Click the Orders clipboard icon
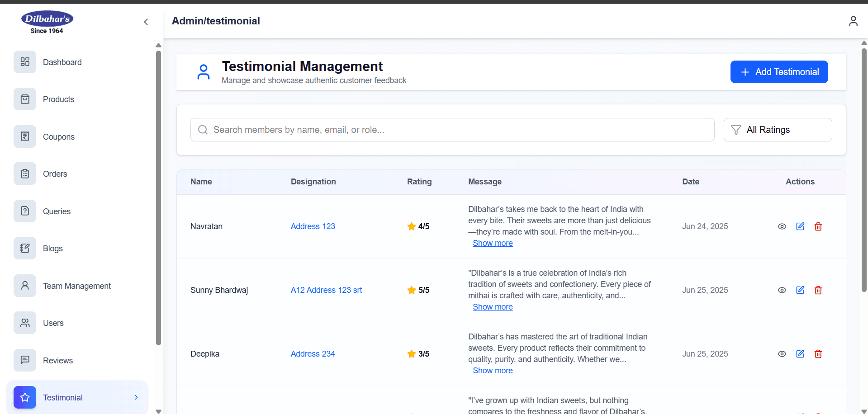 [25, 174]
